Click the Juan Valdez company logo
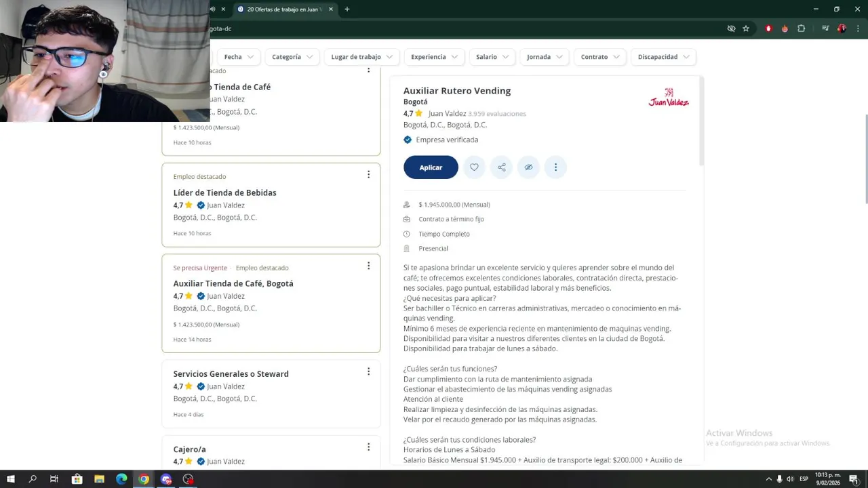Image resolution: width=868 pixels, height=488 pixels. (669, 97)
